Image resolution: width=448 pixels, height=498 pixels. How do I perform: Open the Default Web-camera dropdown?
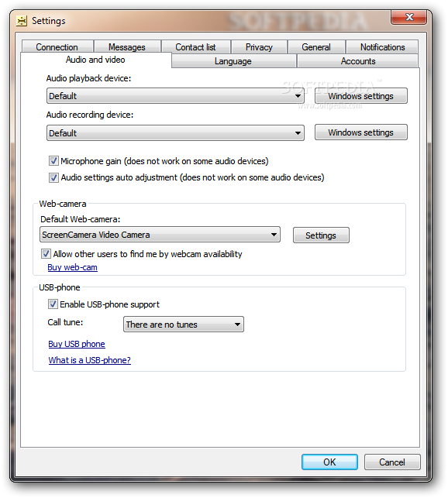pos(160,235)
